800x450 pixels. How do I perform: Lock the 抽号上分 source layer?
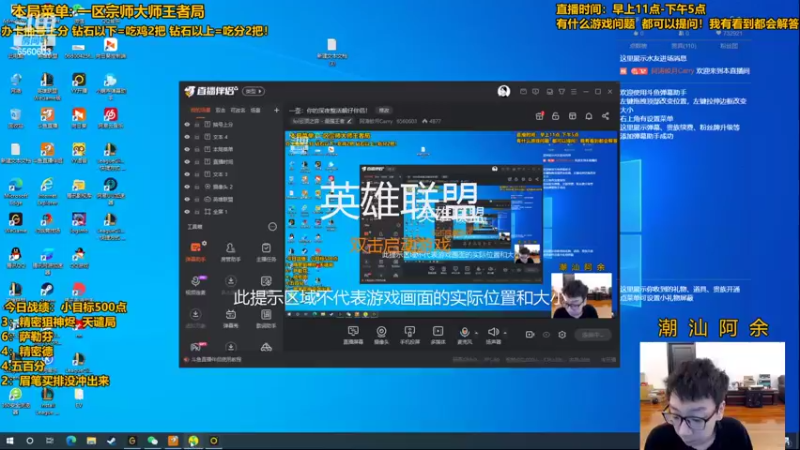[x=197, y=124]
